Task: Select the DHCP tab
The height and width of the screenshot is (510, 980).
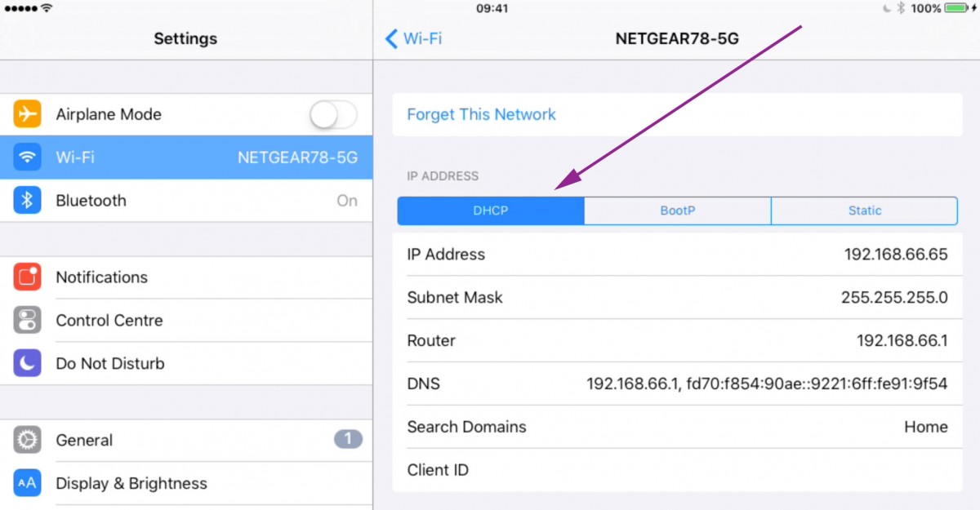Action: (491, 211)
